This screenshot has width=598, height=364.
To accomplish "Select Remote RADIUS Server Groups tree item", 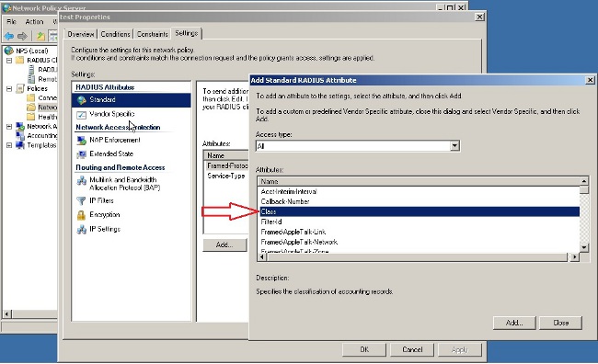I will tap(47, 79).
